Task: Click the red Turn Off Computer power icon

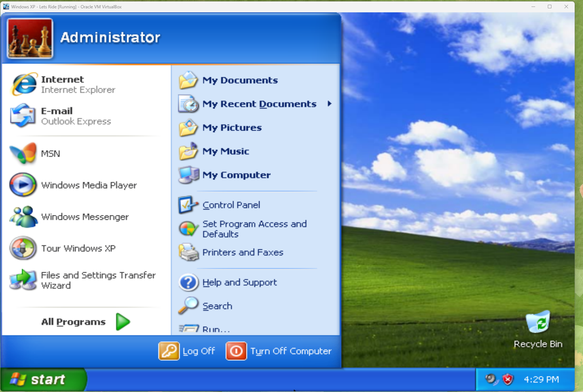Action: pyautogui.click(x=236, y=351)
